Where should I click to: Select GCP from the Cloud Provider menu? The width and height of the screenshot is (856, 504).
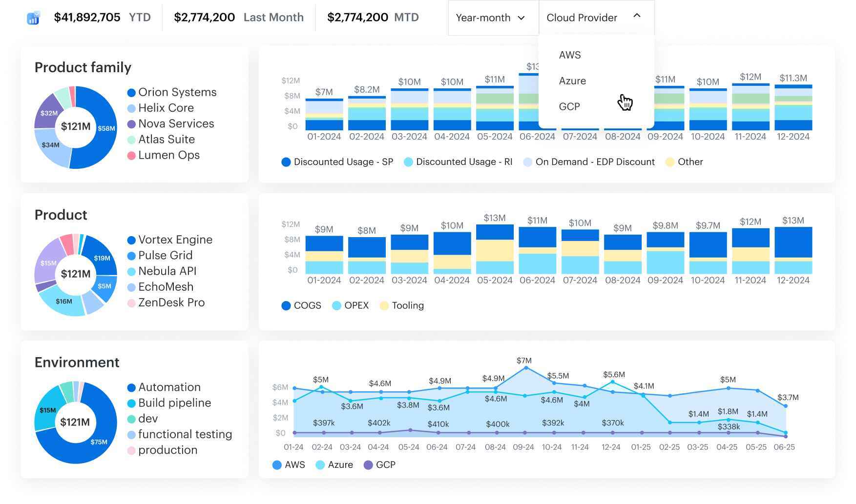[570, 106]
